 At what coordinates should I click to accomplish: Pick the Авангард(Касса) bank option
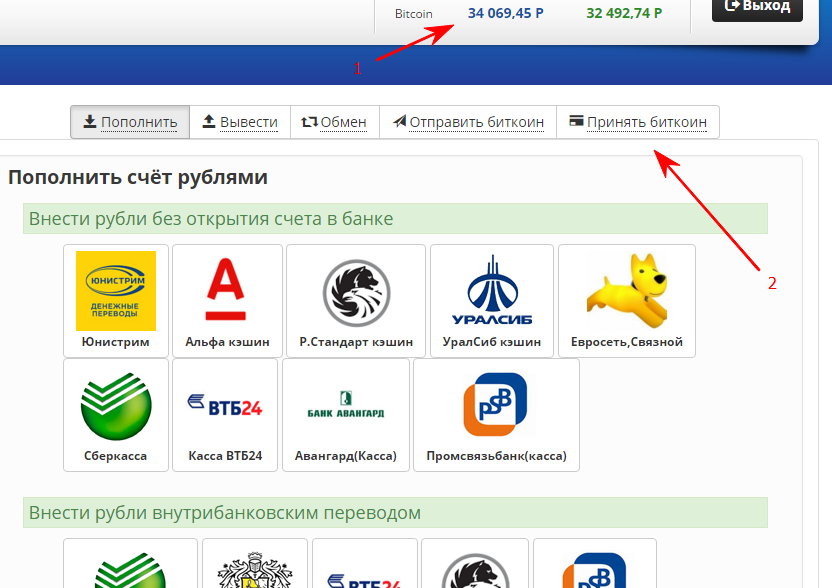[x=346, y=415]
